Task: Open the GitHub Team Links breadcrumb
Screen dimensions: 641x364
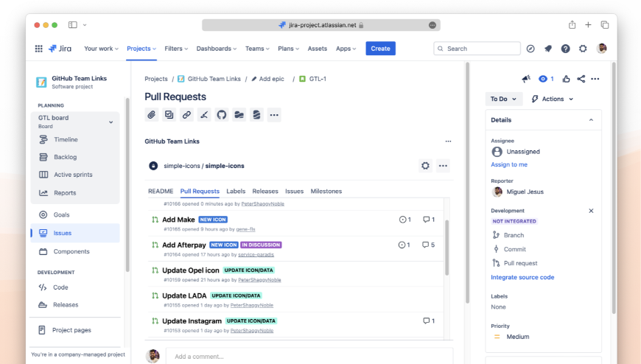Action: 214,79
